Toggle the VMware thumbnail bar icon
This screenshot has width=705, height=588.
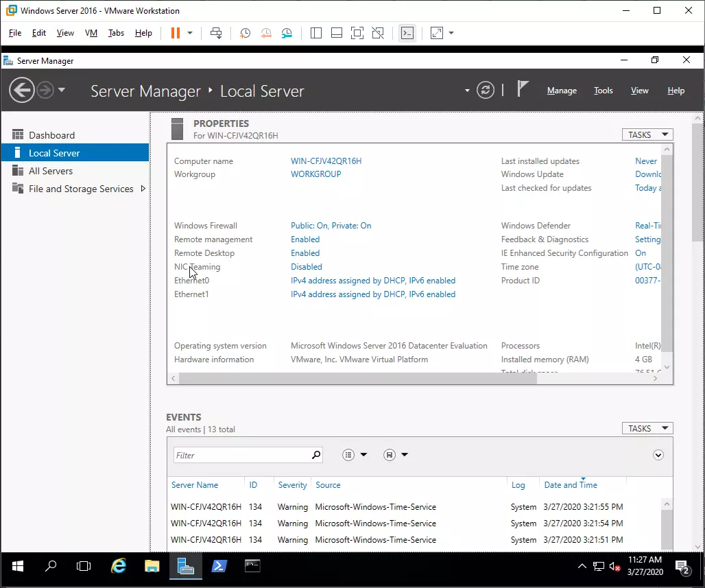point(336,33)
